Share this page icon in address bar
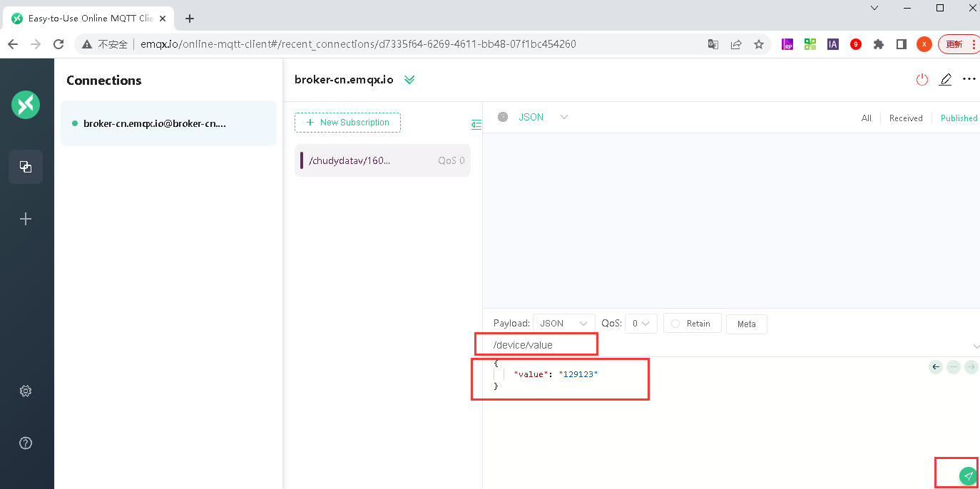The height and width of the screenshot is (489, 980). point(736,44)
